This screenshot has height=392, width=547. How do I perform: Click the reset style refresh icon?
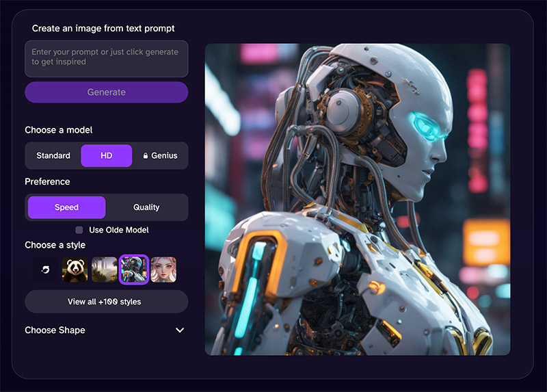45,270
